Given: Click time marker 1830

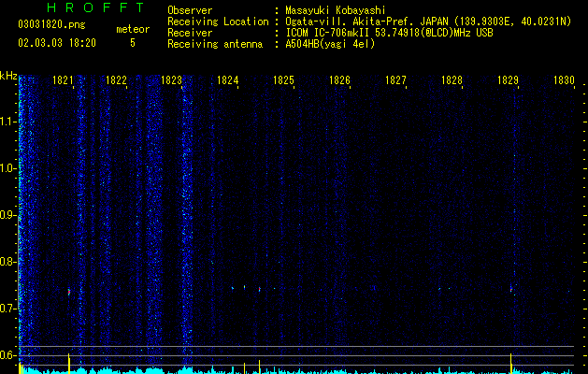Looking at the screenshot, I should pos(564,80).
